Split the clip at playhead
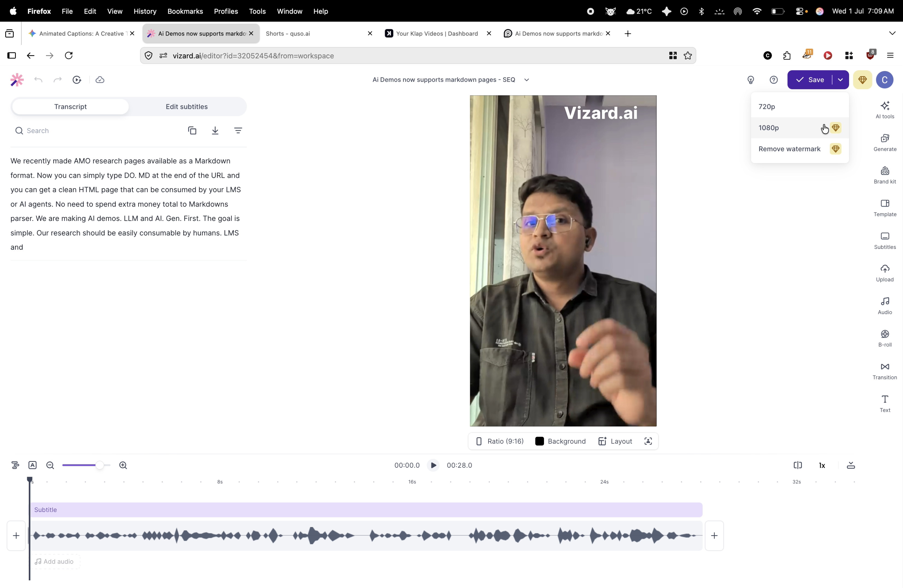The width and height of the screenshot is (903, 588). pos(798,465)
